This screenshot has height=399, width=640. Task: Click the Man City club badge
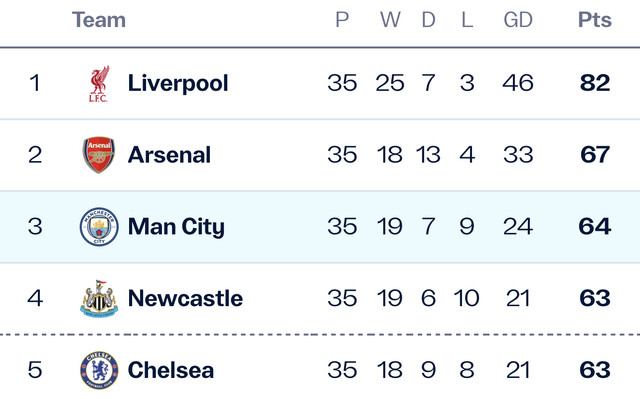(x=99, y=227)
